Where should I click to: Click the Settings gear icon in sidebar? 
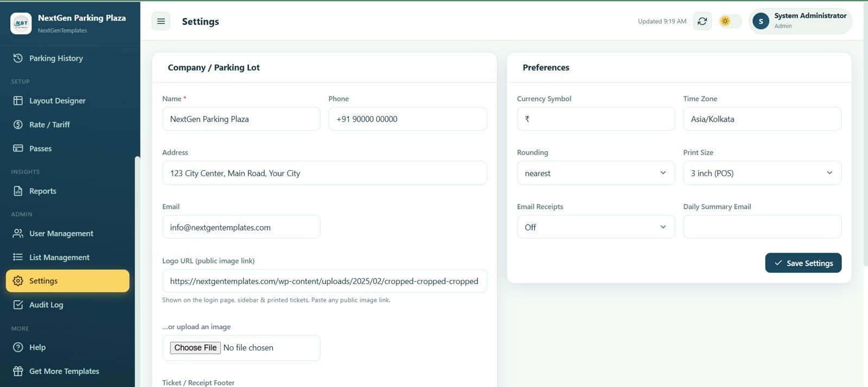point(18,281)
